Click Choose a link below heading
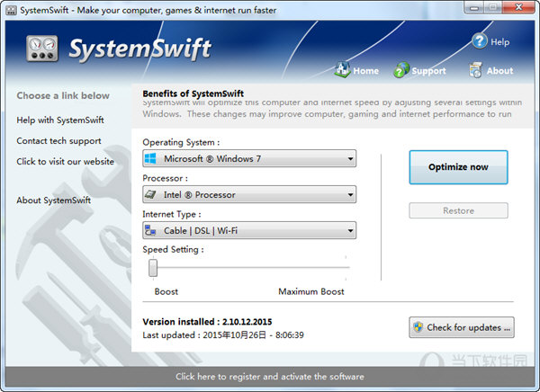Image resolution: width=540 pixels, height=392 pixels. point(63,95)
